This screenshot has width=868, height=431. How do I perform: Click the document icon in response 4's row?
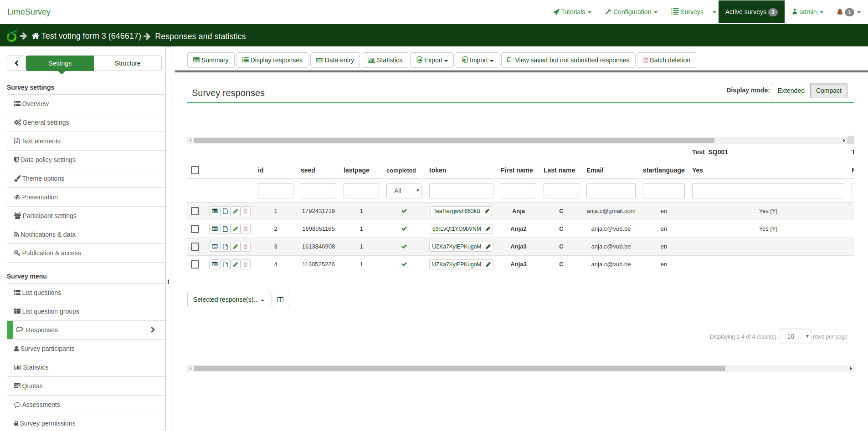[x=225, y=264]
